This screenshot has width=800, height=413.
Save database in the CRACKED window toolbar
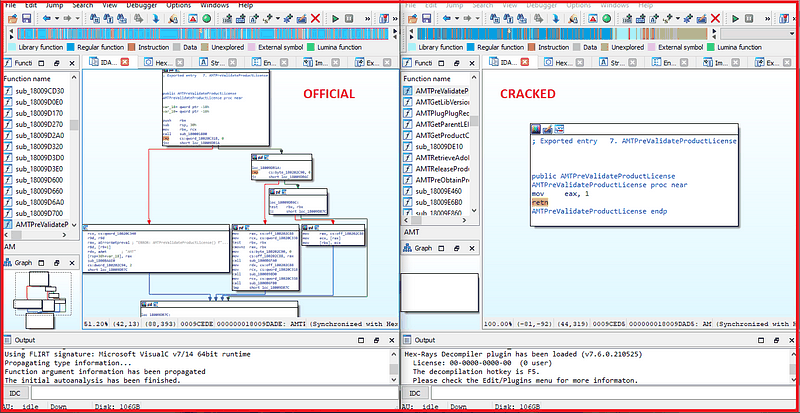click(427, 19)
